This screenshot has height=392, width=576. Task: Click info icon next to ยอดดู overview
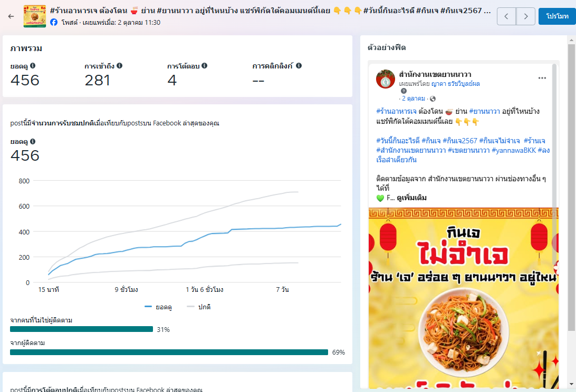tap(33, 66)
